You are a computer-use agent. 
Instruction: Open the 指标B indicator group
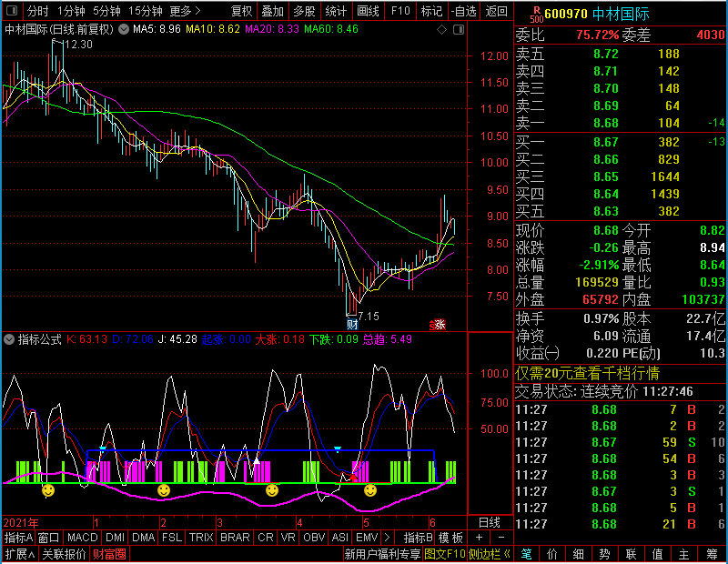point(418,538)
